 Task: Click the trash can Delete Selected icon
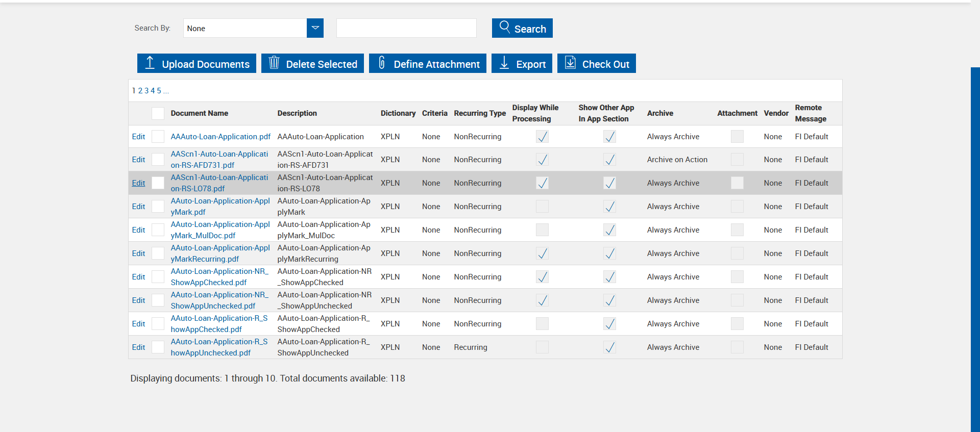click(274, 63)
